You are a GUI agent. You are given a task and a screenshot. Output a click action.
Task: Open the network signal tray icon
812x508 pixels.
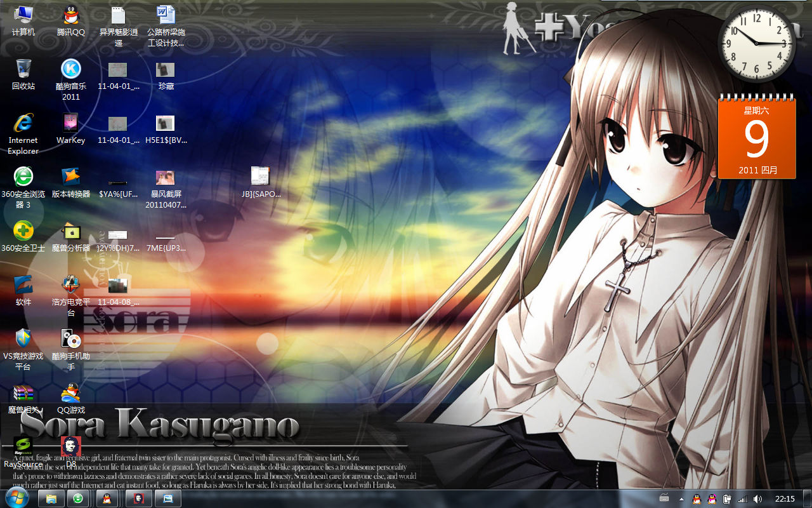(742, 499)
